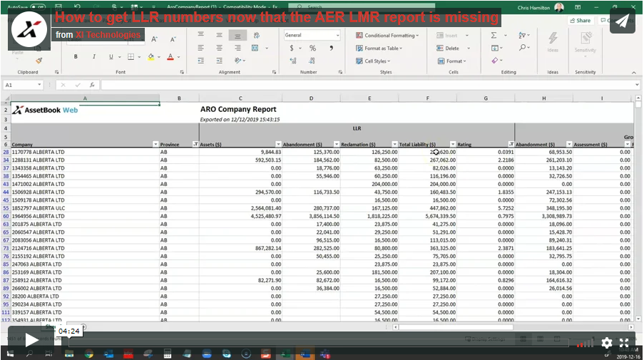Apply percent style
The image size is (644, 360).
pos(312,48)
